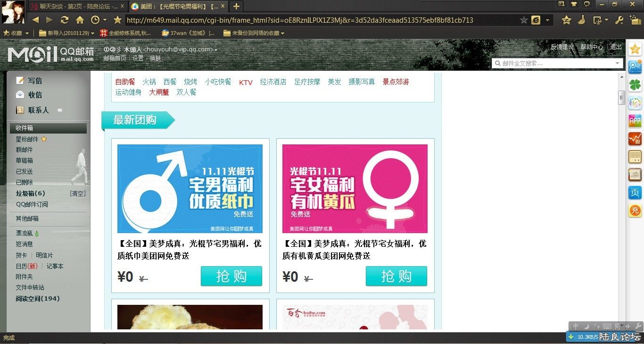Select the KTV category link
Image resolution: width=644 pixels, height=344 pixels.
(246, 82)
